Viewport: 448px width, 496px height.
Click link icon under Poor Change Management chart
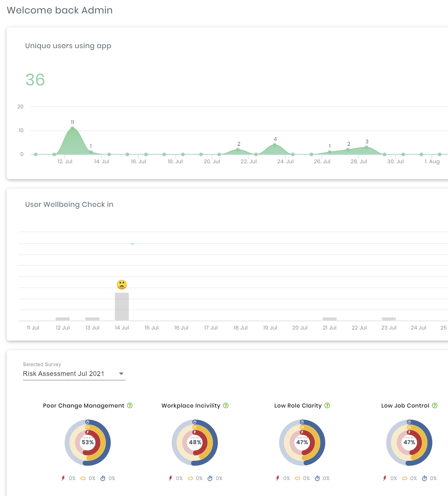(x=83, y=478)
